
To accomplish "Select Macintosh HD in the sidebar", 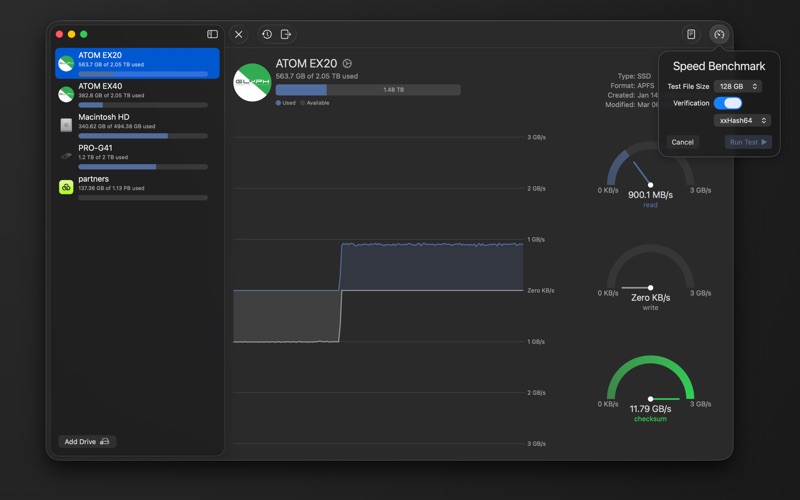I will (137, 126).
